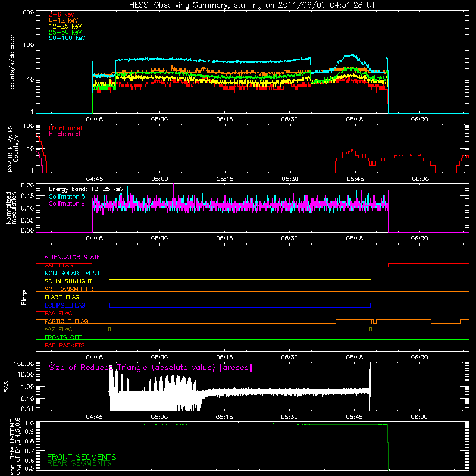This screenshot has width=476, height=476.
Task: Click the ECLIPSE_FLAG label
Action: [65, 305]
